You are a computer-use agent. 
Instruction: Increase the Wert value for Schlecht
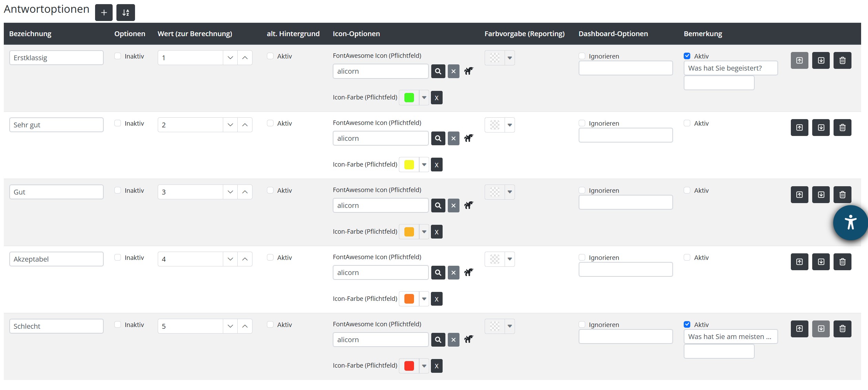(x=245, y=326)
